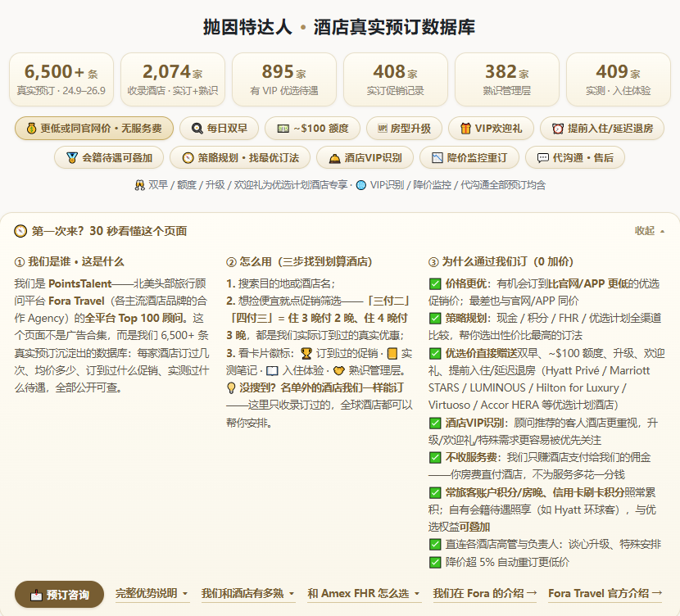680x616 pixels.
Task: Click the 409 家 实测·入住体验 card
Action: (619, 79)
